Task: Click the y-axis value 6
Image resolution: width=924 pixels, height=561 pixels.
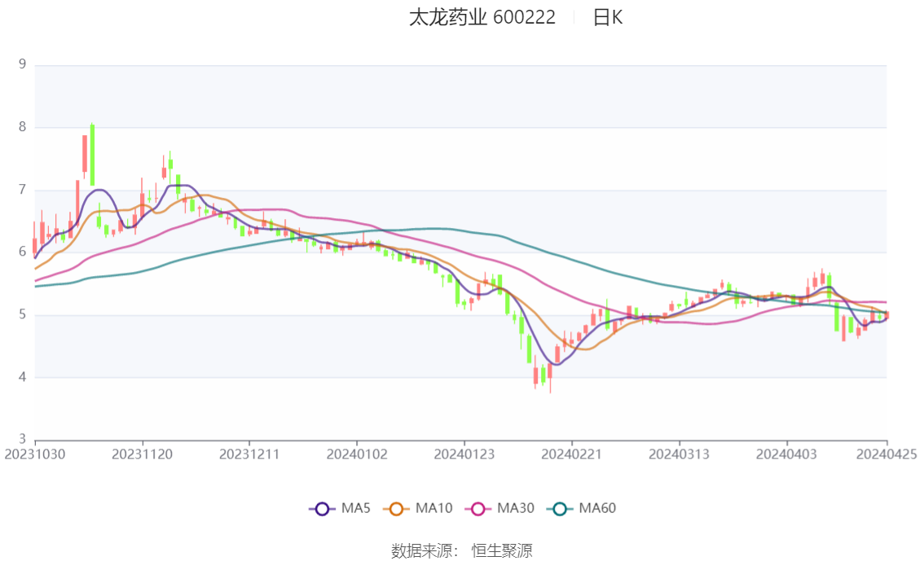Action: (22, 252)
